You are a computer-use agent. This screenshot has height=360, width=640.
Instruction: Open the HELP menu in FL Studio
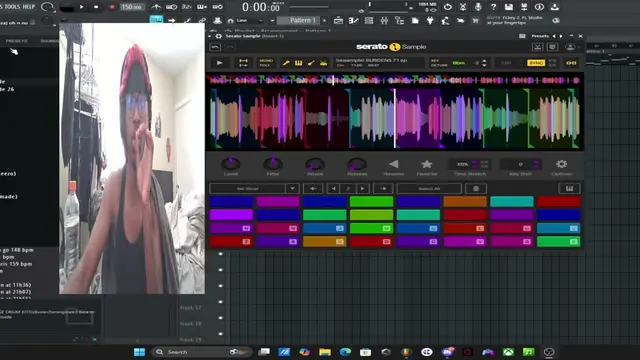tap(29, 7)
